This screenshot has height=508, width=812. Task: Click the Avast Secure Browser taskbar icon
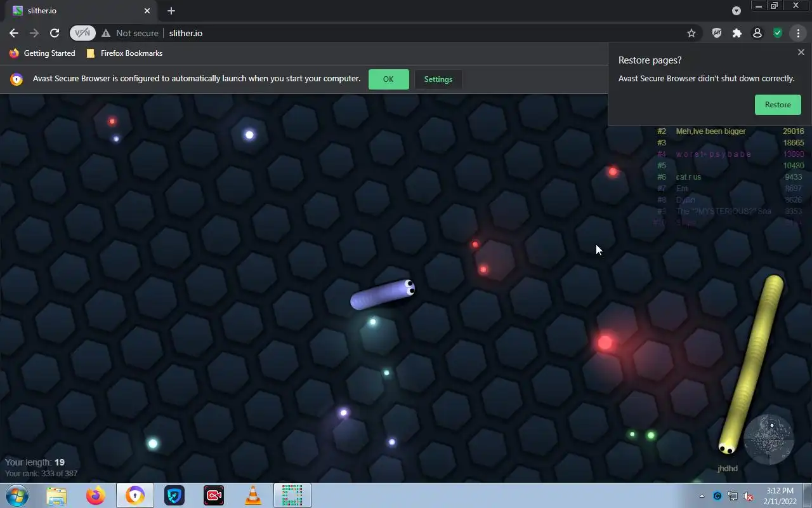coord(135,495)
